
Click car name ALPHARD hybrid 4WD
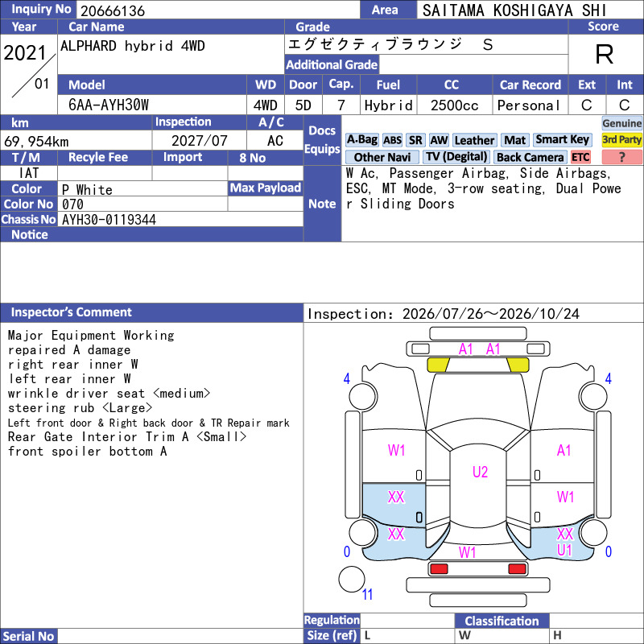[x=133, y=46]
